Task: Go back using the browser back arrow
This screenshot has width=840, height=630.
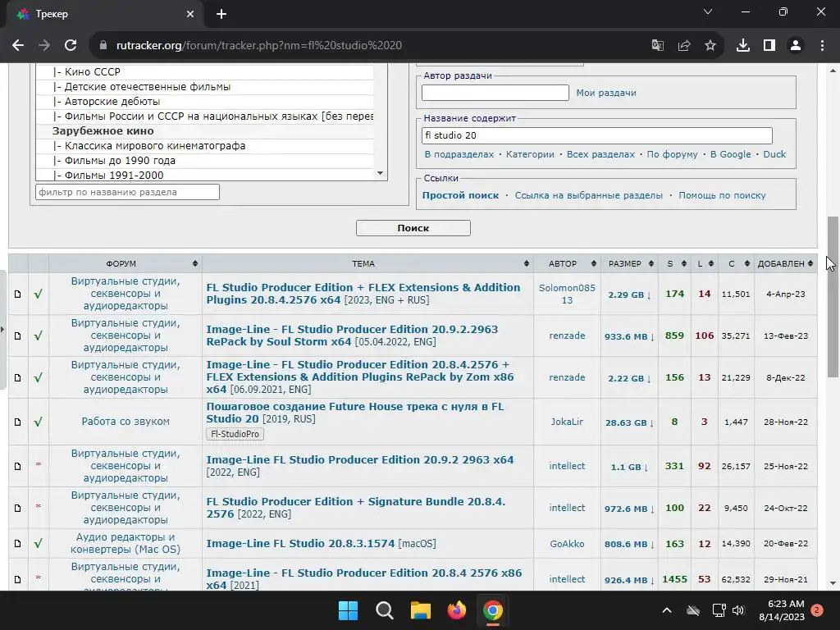Action: point(18,46)
